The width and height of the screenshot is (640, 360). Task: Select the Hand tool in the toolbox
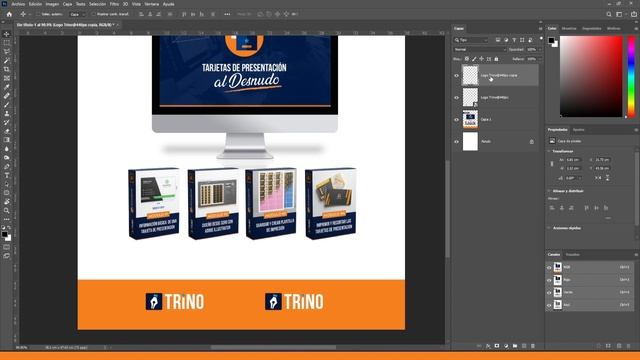pos(7,202)
